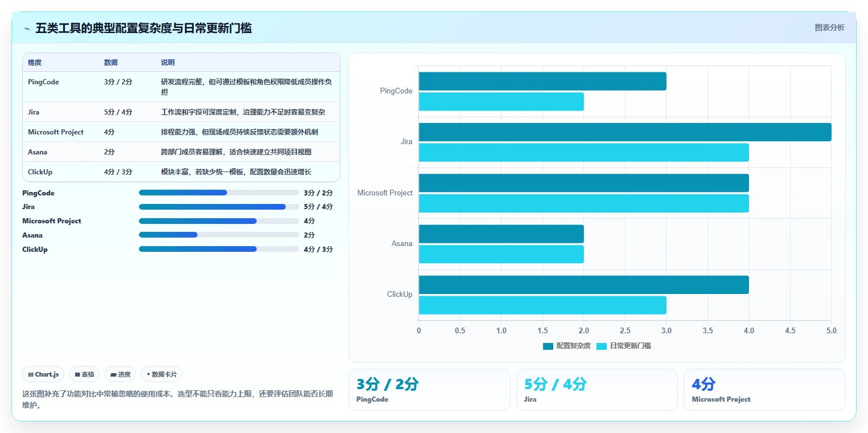Click the Jira progress bar
This screenshot has height=433, width=868.
pos(219,207)
